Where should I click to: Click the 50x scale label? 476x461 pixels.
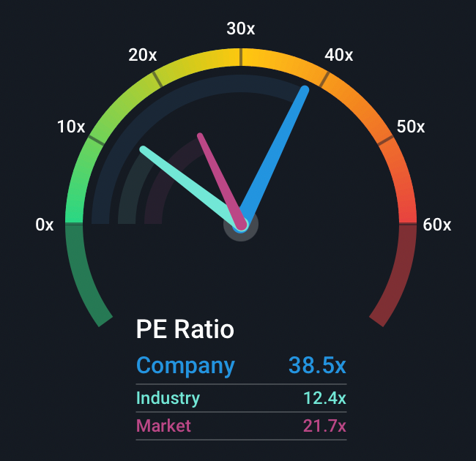(x=410, y=127)
